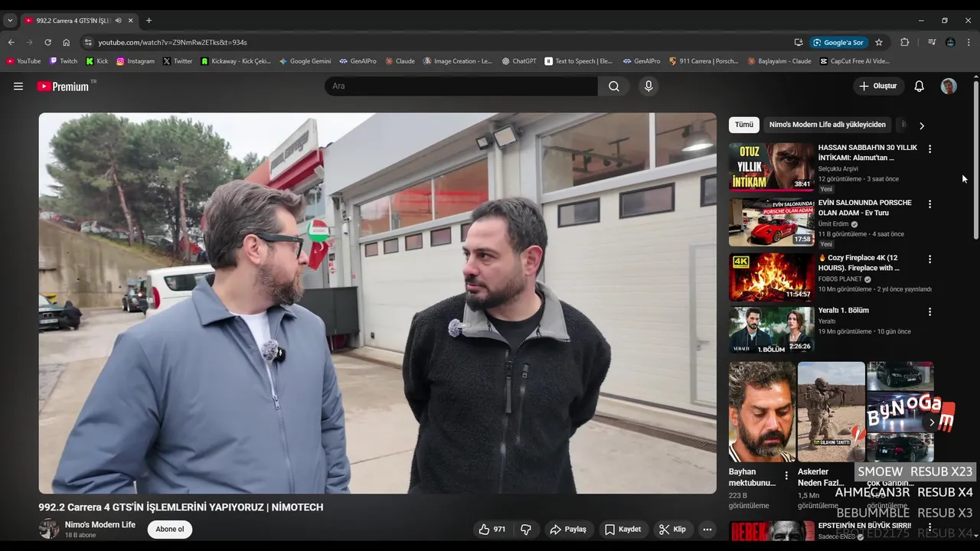Open options for Yeraltı 1. Bölüm video

coord(929,311)
